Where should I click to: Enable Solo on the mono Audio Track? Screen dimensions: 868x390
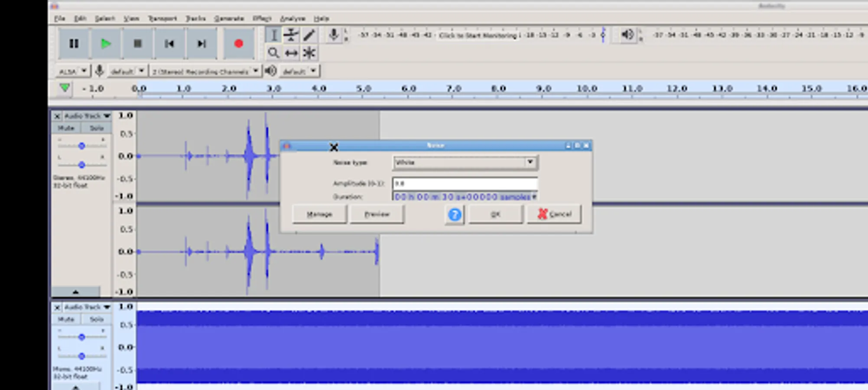96,319
